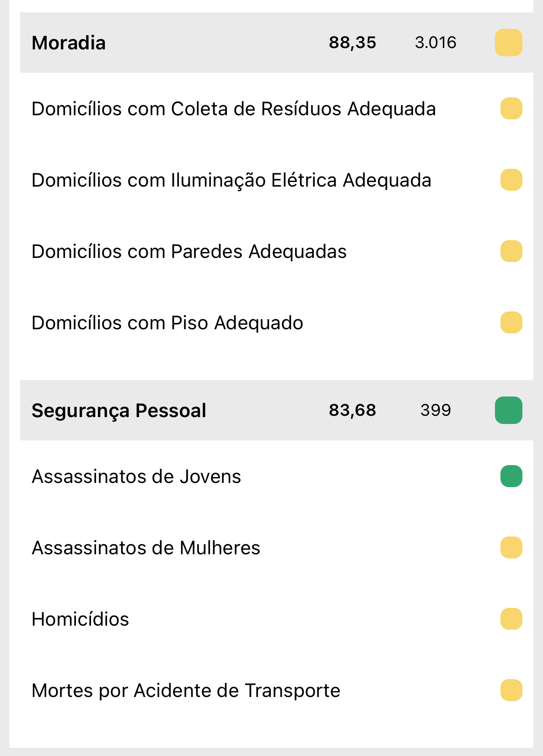543x756 pixels.
Task: Click yellow indicator for Piso Adequado
Action: tap(511, 322)
